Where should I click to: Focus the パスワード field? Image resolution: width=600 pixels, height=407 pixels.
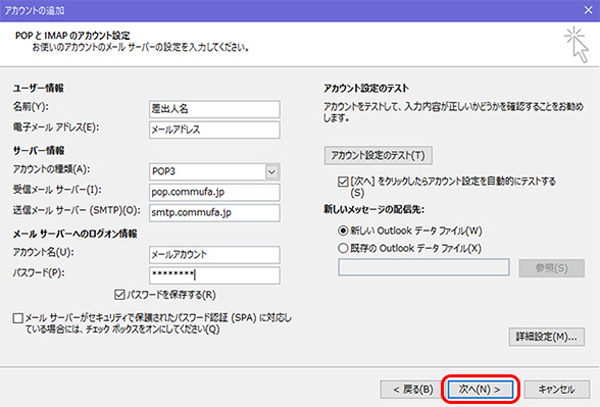(x=211, y=274)
